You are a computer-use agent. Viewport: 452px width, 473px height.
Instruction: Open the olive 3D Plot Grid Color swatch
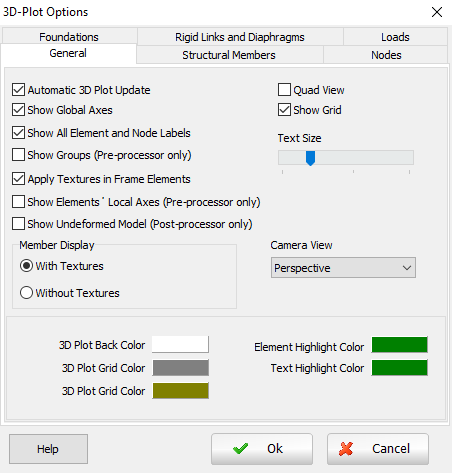181,391
